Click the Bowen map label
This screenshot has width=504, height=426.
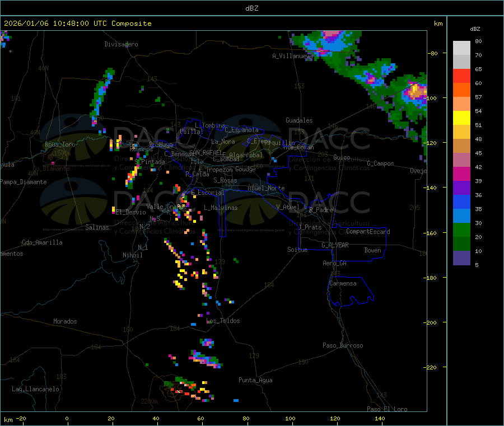372,250
